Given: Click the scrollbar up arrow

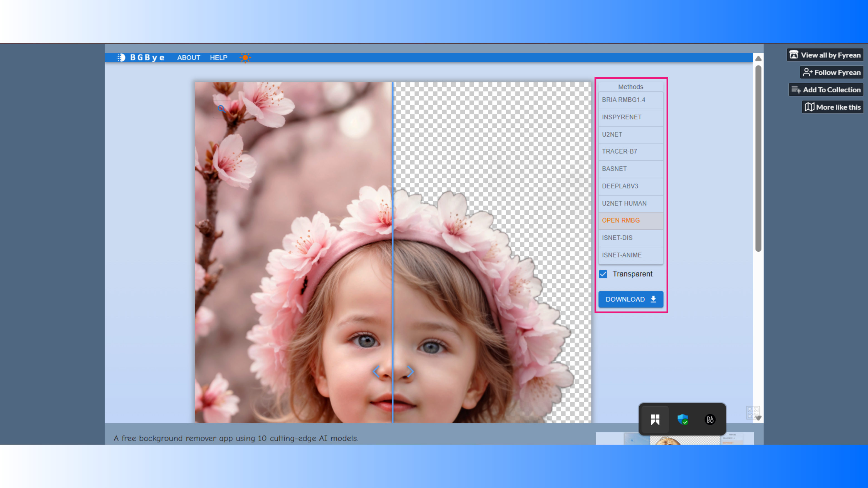Looking at the screenshot, I should (758, 59).
